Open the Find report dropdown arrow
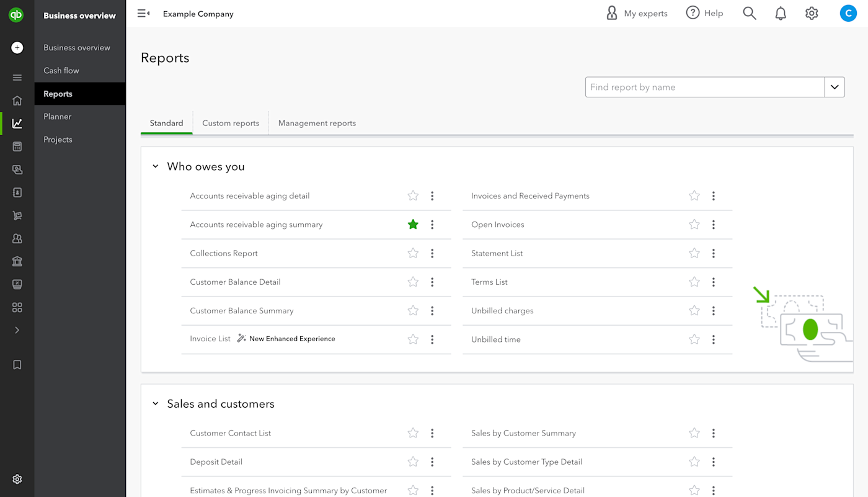The height and width of the screenshot is (497, 868). click(x=835, y=87)
